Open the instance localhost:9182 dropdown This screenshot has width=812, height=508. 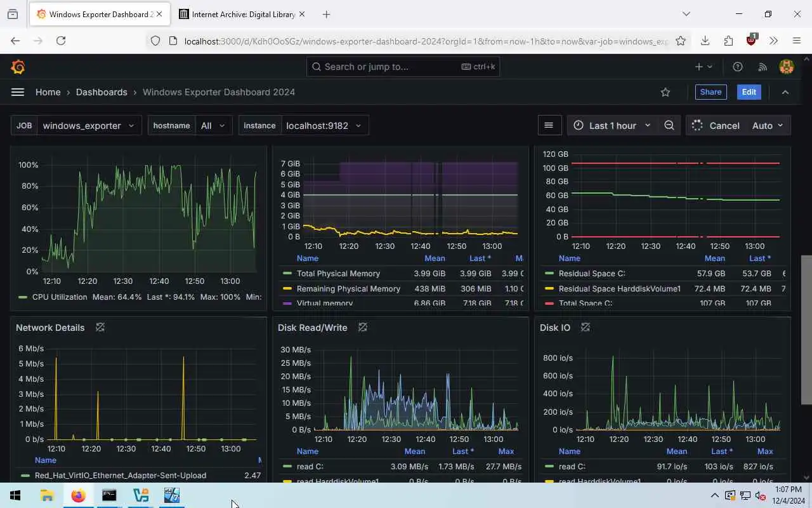pos(324,126)
